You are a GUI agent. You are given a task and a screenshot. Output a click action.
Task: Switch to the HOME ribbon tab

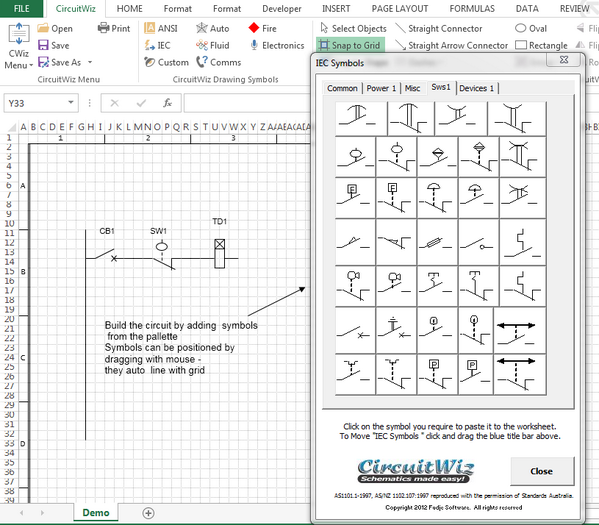point(130,8)
